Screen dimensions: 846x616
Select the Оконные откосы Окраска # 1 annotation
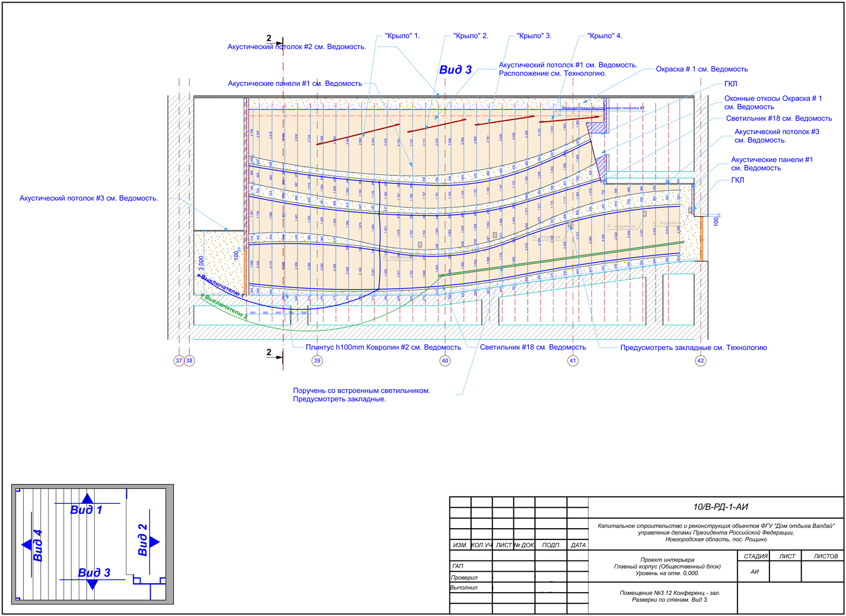click(x=773, y=103)
